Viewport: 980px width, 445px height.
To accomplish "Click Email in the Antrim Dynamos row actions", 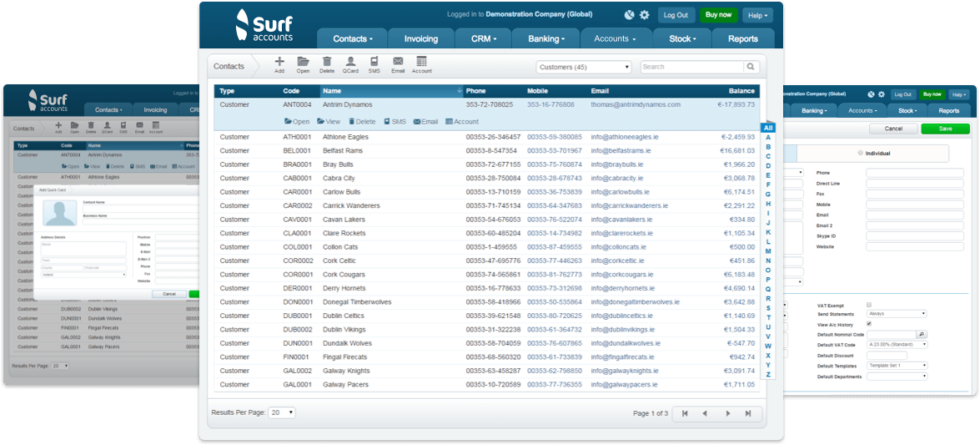I will (425, 121).
